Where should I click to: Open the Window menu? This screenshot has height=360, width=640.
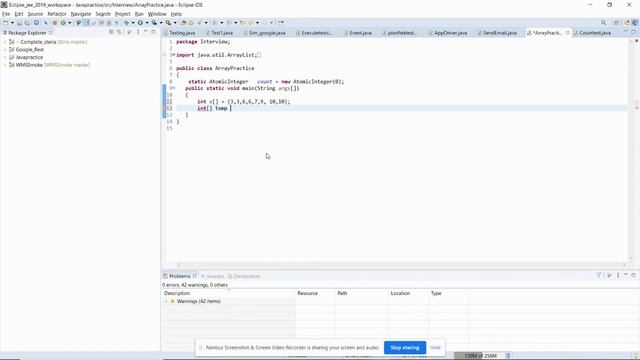pyautogui.click(x=157, y=14)
